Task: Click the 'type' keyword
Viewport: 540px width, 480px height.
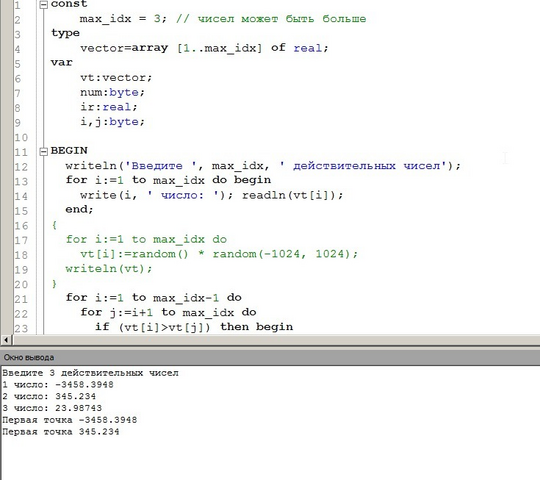Action: 65,33
